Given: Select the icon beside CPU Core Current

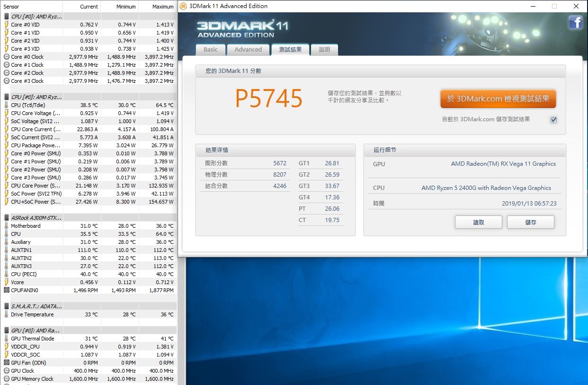Looking at the screenshot, I should [x=6, y=129].
